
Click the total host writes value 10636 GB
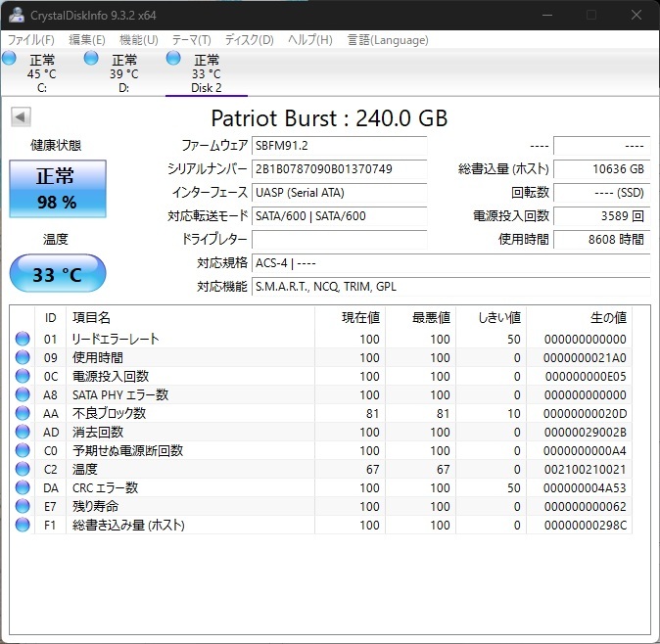(x=602, y=169)
